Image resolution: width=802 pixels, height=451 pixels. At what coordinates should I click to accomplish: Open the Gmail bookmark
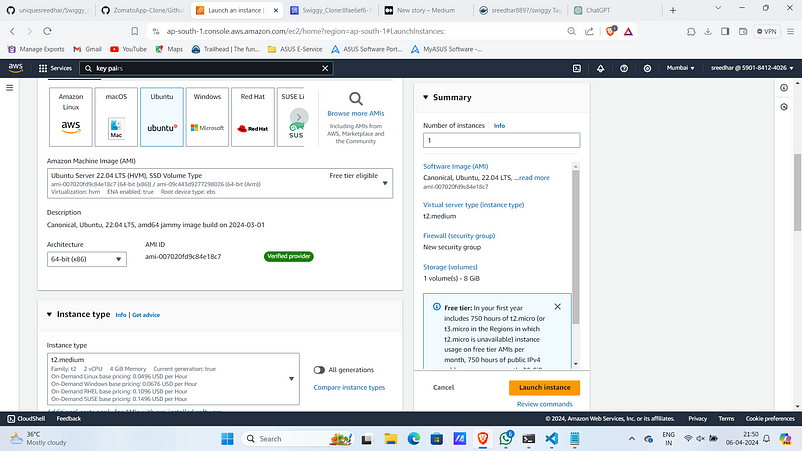87,49
